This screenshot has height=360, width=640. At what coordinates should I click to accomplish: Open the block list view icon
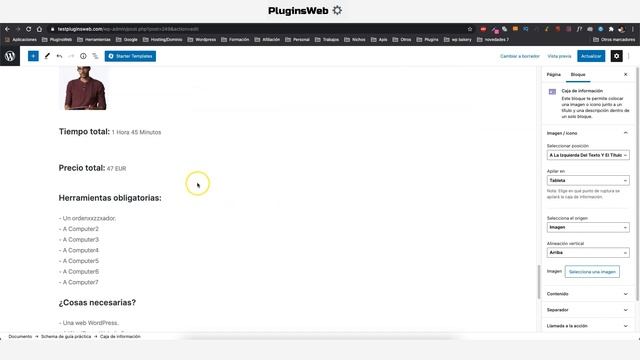coord(95,56)
